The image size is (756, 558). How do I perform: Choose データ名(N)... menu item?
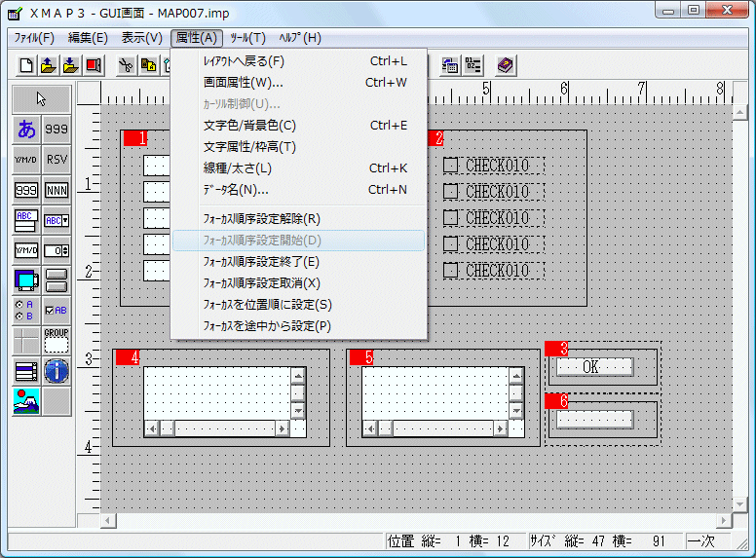(299, 190)
